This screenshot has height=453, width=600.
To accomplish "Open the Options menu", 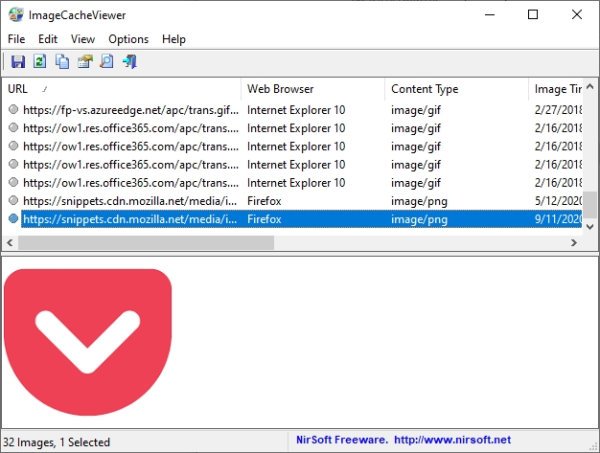I will point(128,39).
